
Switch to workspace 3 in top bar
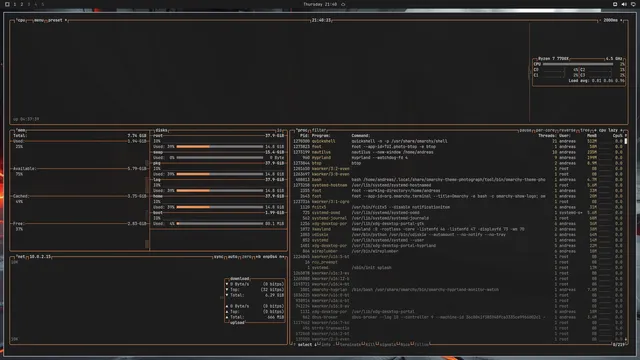click(x=29, y=4)
